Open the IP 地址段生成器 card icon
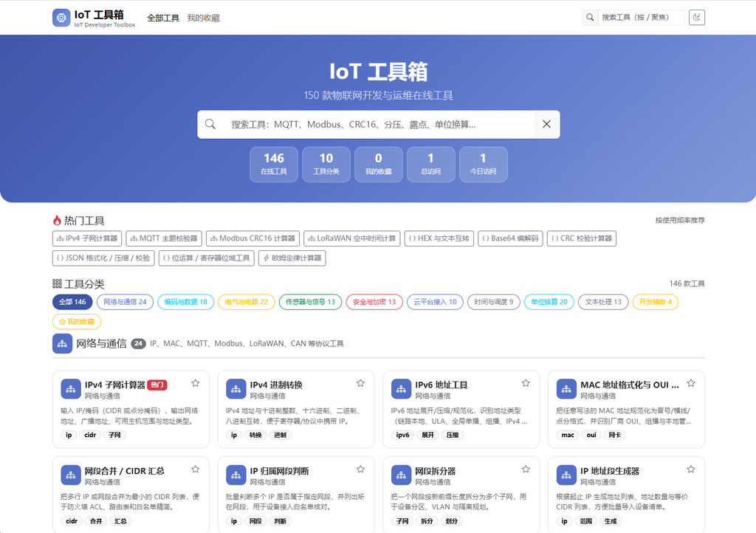This screenshot has width=756, height=533. click(x=566, y=475)
